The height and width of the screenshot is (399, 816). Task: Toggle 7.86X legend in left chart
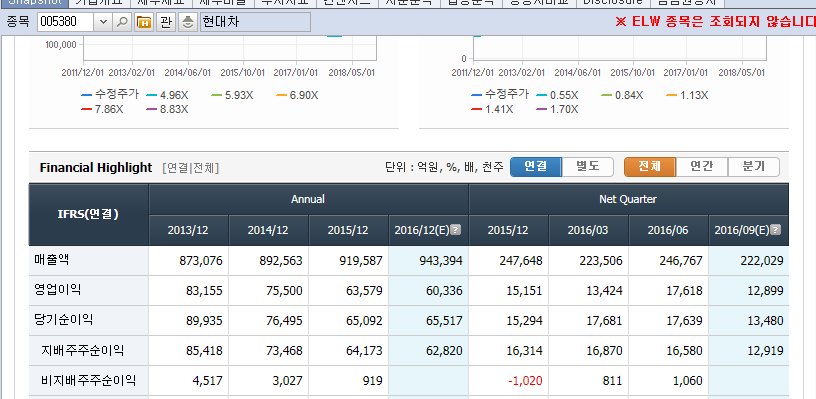click(x=103, y=109)
